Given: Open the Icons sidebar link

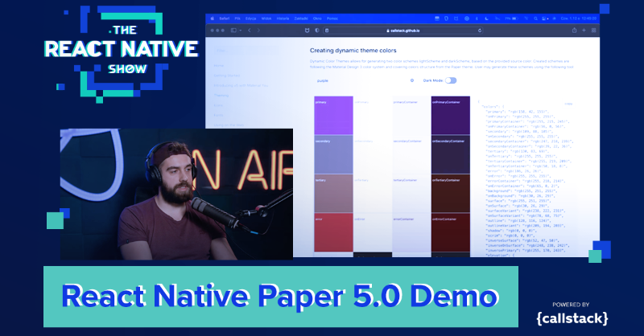Looking at the screenshot, I should pos(218,105).
